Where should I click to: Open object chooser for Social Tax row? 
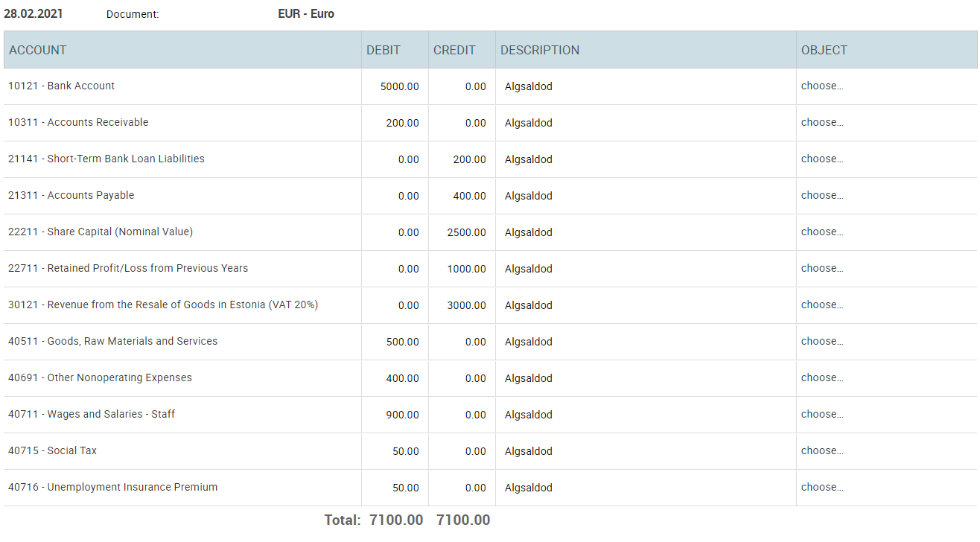pos(822,450)
